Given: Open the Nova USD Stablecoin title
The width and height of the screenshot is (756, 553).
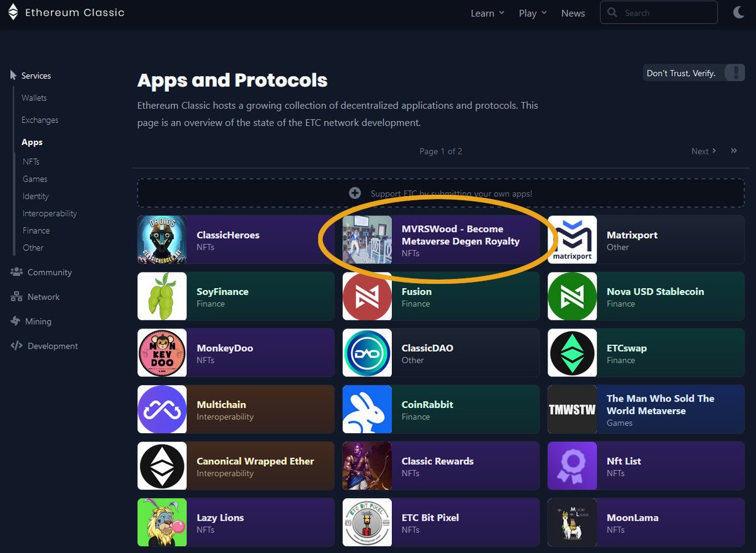Looking at the screenshot, I should click(655, 292).
